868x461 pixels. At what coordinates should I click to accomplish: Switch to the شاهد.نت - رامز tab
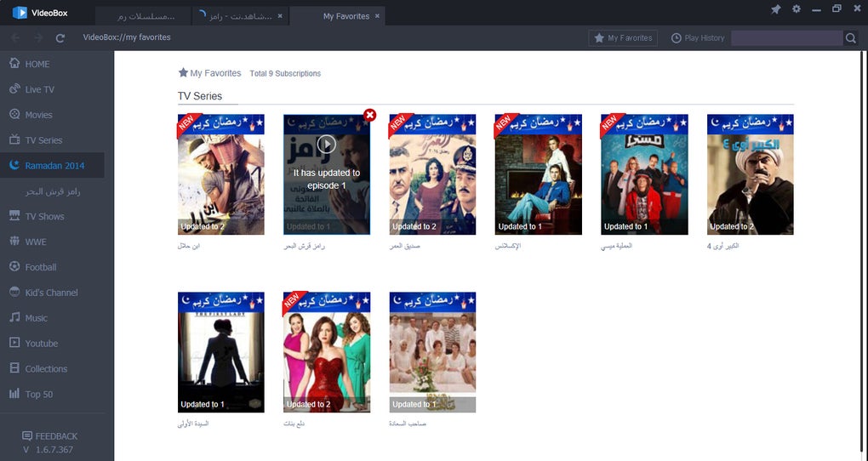(x=240, y=16)
